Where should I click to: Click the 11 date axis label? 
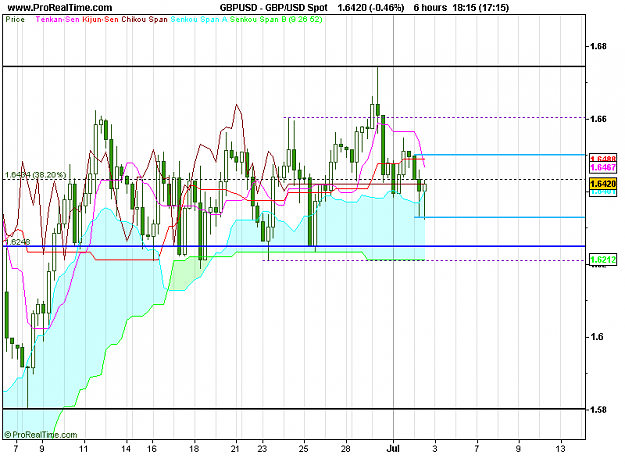(83, 449)
